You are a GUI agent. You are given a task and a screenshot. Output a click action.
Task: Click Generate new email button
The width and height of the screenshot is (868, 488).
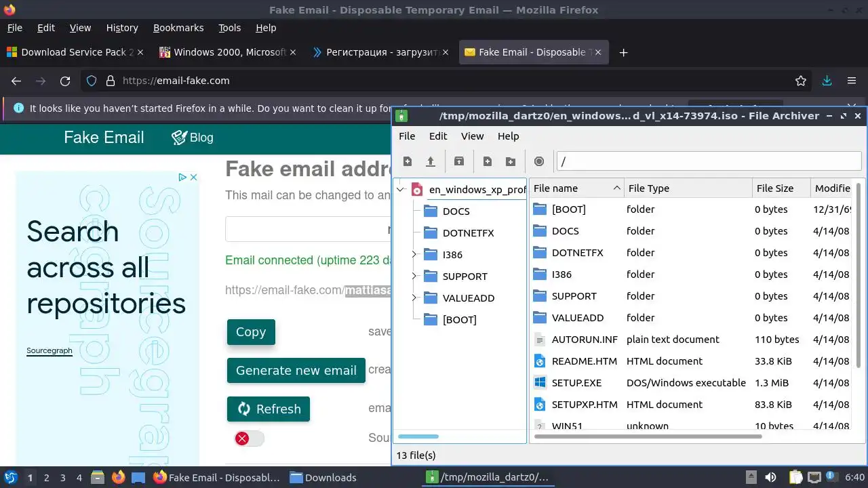[x=296, y=371]
